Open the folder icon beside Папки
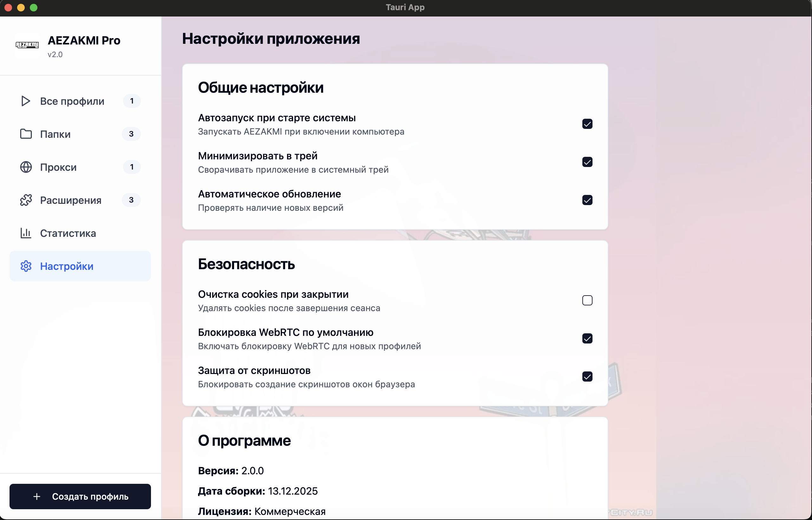 25,134
